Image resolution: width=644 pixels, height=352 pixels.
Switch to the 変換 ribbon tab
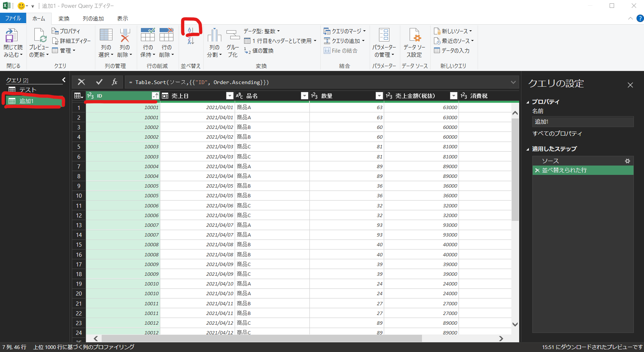[64, 18]
